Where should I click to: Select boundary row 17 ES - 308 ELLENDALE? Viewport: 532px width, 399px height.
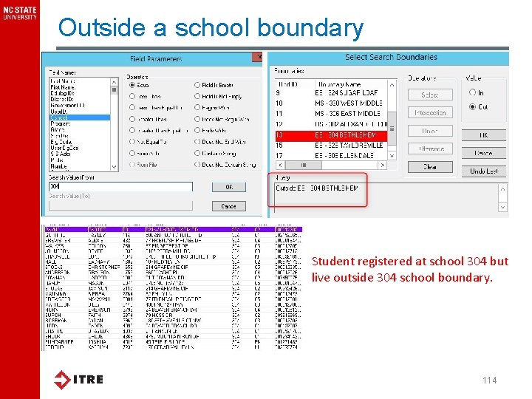pyautogui.click(x=331, y=155)
